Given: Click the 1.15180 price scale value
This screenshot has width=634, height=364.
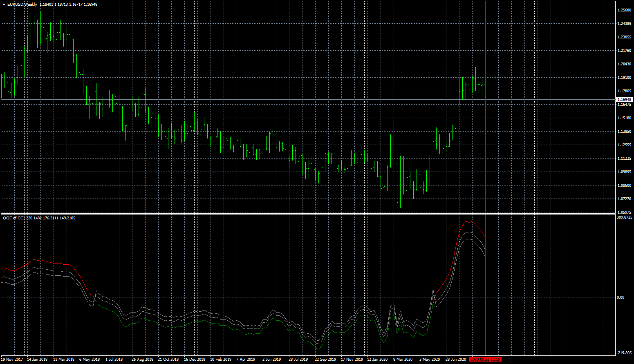Looking at the screenshot, I should click(x=624, y=118).
